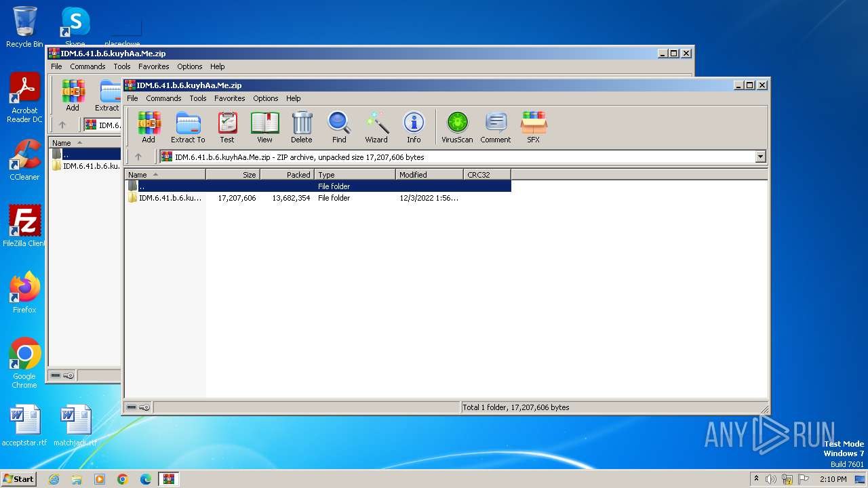Viewport: 868px width, 488px height.
Task: Click up arrow in the back WinRAR window
Action: (62, 125)
